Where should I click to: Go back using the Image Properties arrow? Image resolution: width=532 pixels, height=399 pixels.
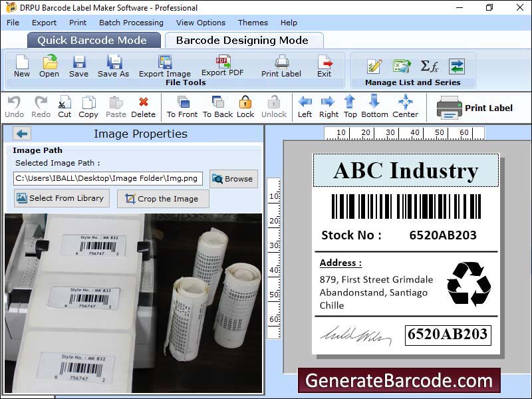click(22, 134)
